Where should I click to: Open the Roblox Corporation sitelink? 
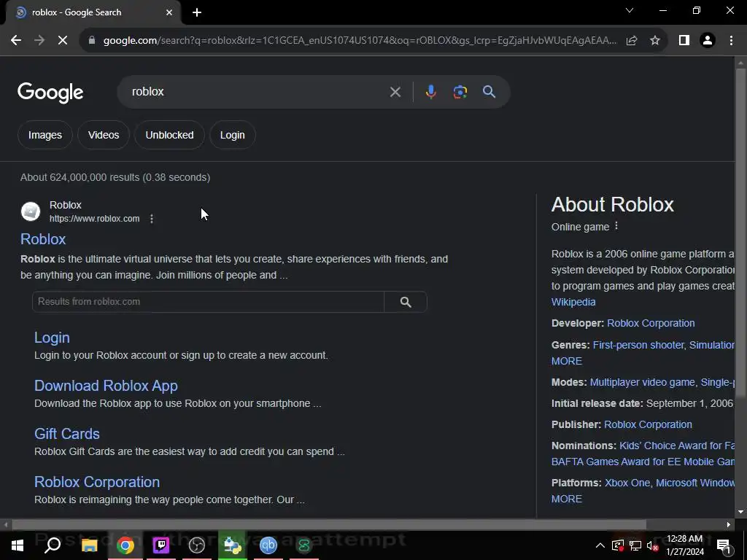[97, 482]
